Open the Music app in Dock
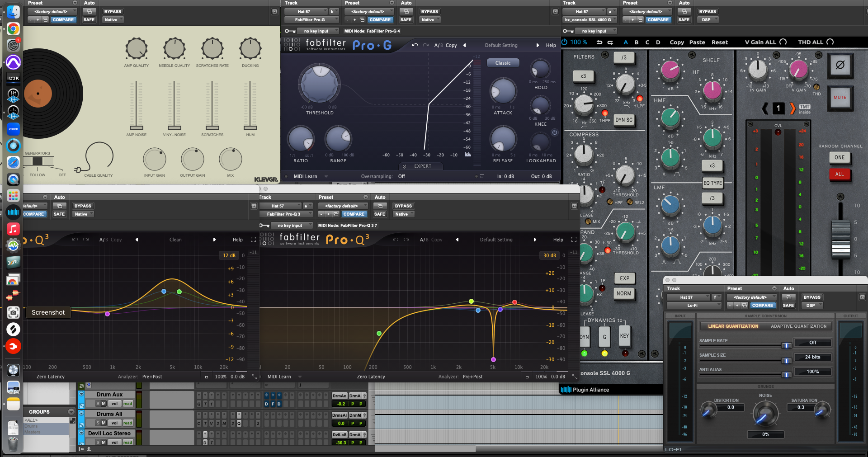The width and height of the screenshot is (868, 457). point(13,229)
